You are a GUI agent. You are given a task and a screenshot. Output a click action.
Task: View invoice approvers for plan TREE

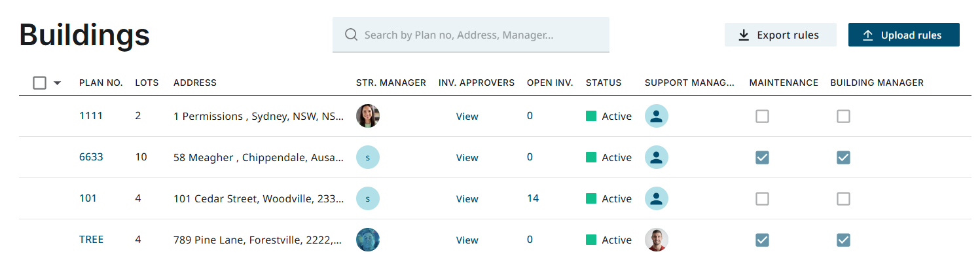click(467, 240)
